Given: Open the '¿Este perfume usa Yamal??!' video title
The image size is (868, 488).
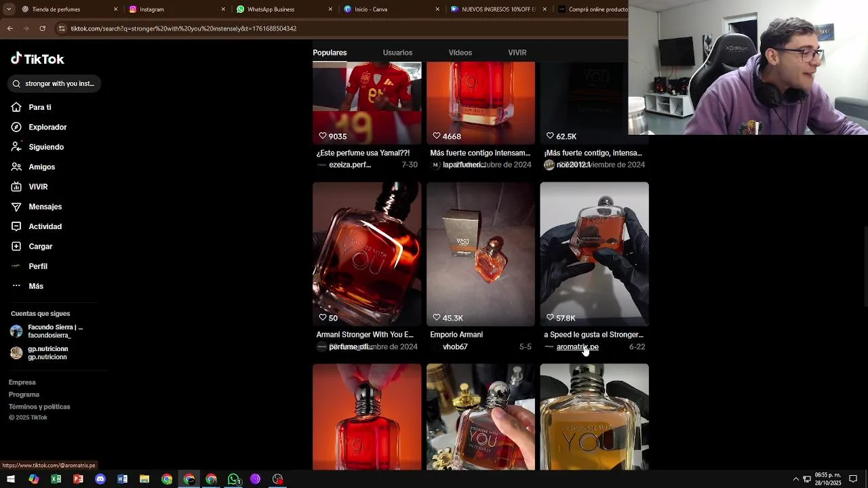Looking at the screenshot, I should point(363,153).
